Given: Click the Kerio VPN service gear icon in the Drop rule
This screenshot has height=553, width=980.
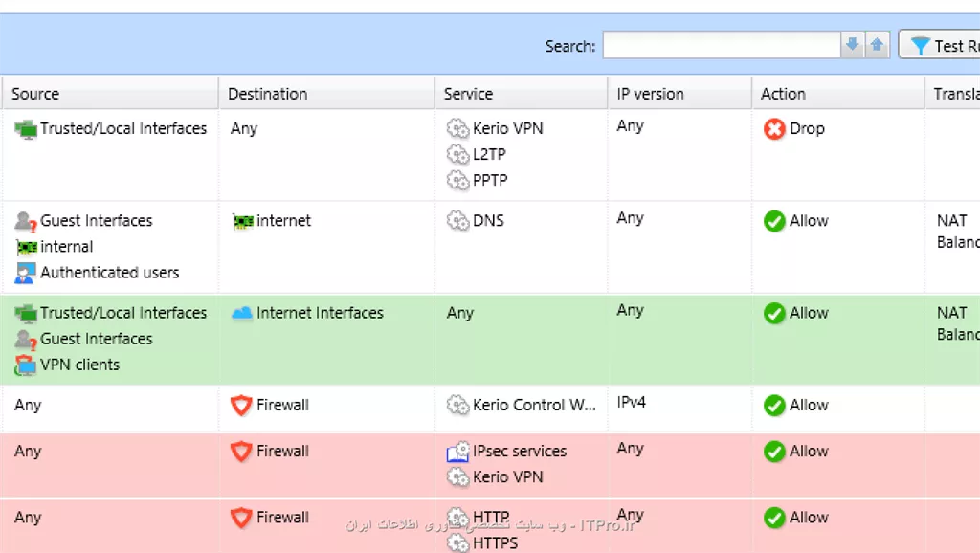Looking at the screenshot, I should click(x=457, y=129).
